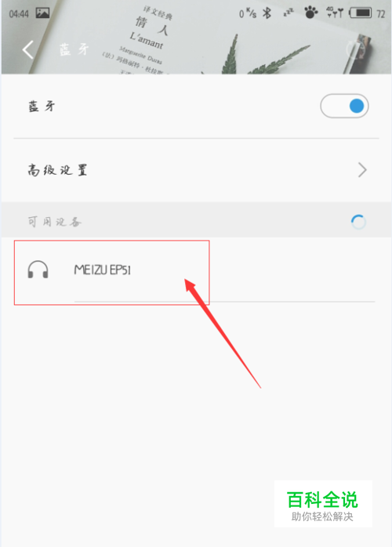This screenshot has height=547, width=392.
Task: Open 高级设置 advanced settings
Action: coord(196,170)
